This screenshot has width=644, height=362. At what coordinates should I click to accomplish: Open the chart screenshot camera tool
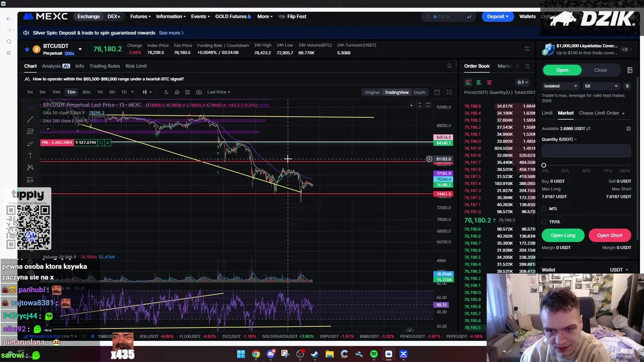[199, 92]
